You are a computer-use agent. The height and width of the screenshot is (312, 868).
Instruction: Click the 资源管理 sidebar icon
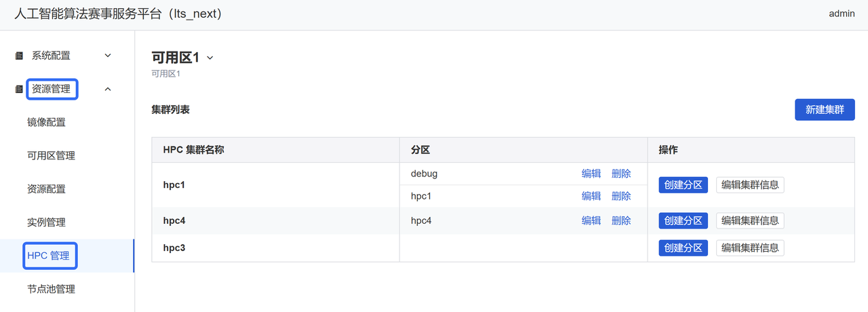[19, 89]
